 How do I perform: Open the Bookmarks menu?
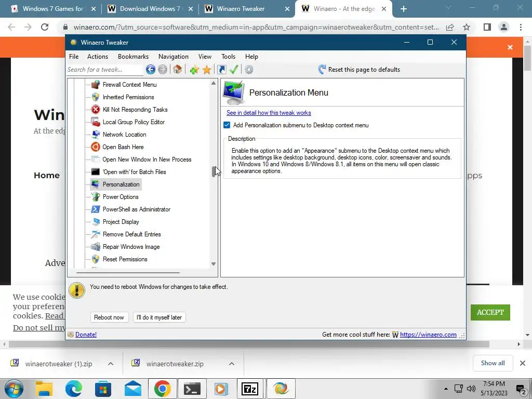click(x=134, y=57)
